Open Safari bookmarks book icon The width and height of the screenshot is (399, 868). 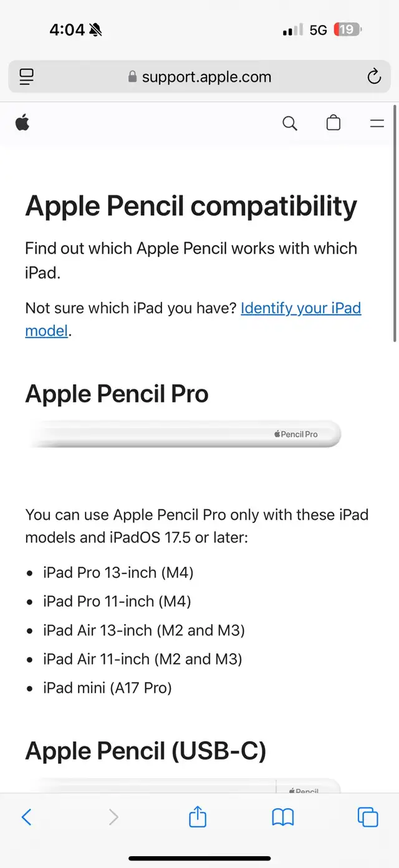[x=283, y=817]
